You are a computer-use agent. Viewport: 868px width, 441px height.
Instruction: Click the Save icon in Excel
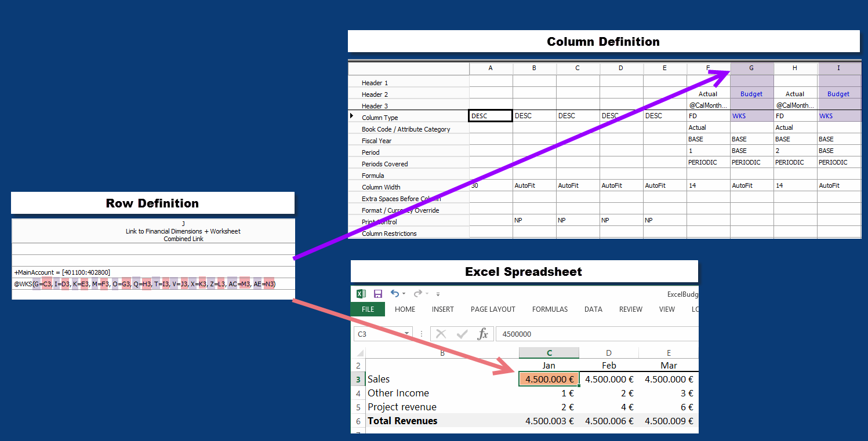coord(377,294)
